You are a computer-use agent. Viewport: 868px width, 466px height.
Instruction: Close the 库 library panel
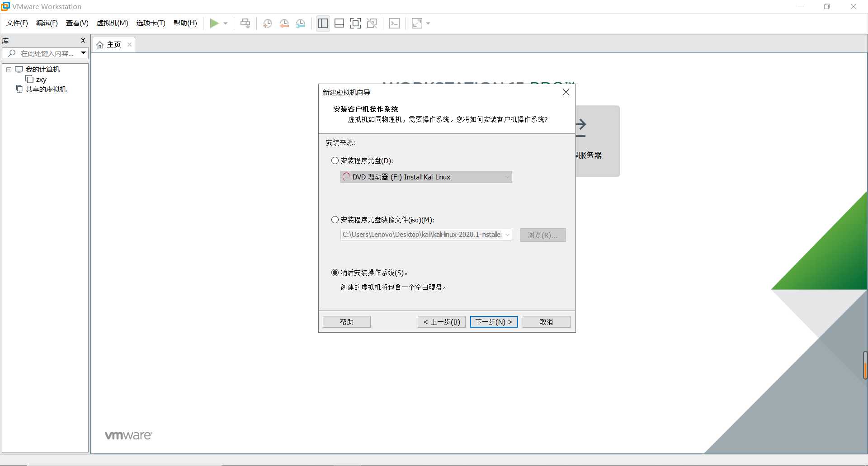pyautogui.click(x=83, y=41)
